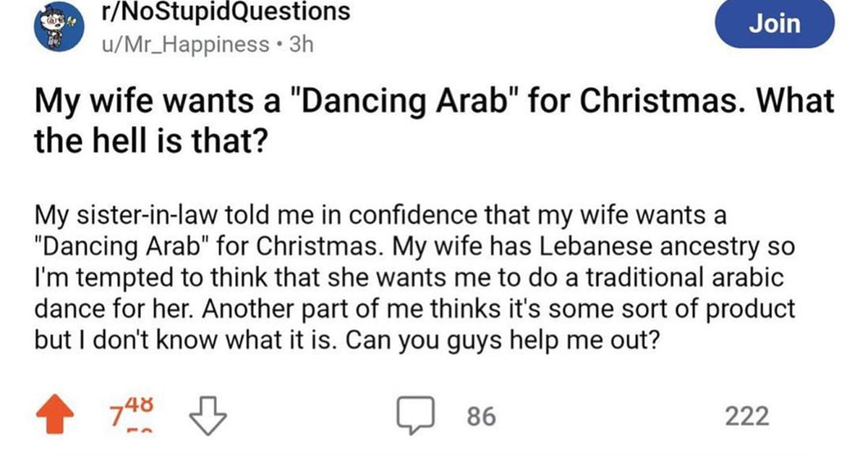Join the r/NoStupidQuestions community

[x=775, y=23]
